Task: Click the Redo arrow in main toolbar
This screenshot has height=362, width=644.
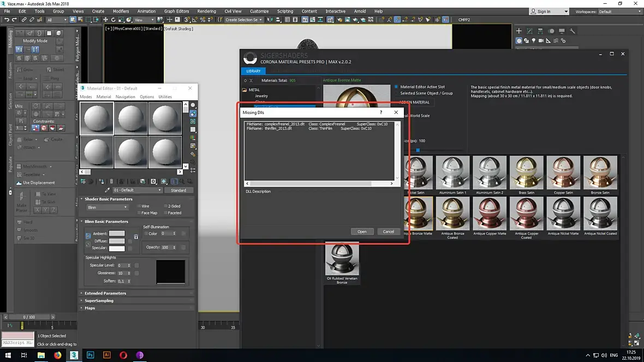Action: tap(14, 20)
